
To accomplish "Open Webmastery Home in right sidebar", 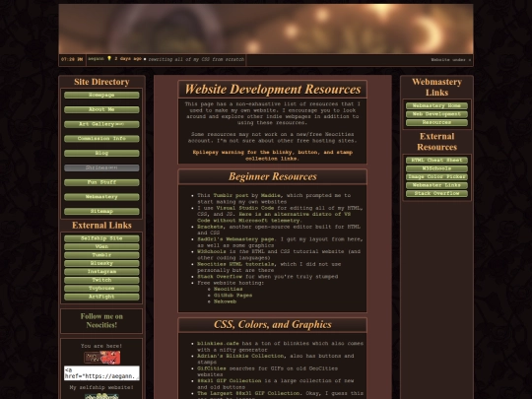I will click(x=436, y=105).
